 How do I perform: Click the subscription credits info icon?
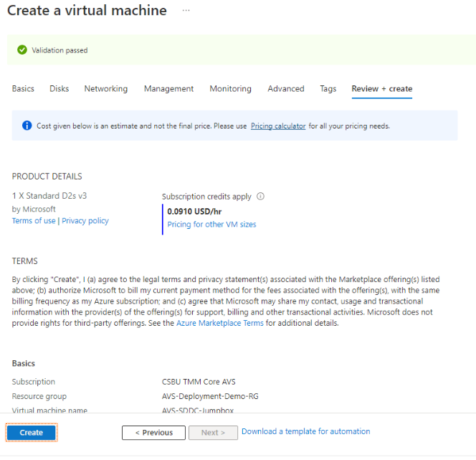[x=261, y=196]
